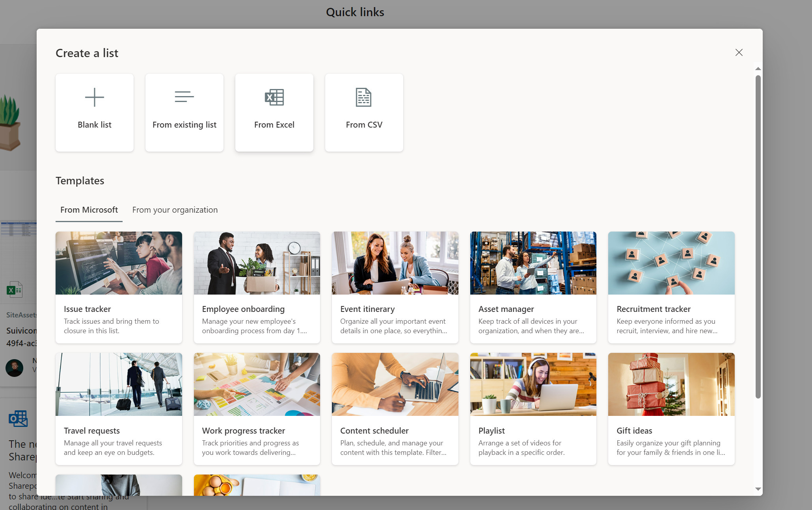
Task: Pick the Recruitment tracker template
Action: pos(671,287)
